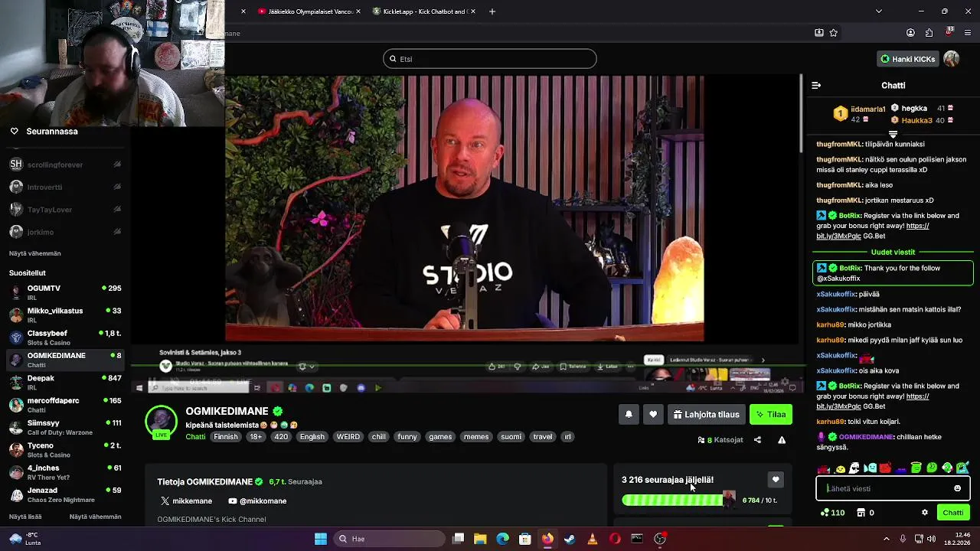Open the emoji picker in chat input
Viewport: 980px width, 551px height.
tap(957, 488)
